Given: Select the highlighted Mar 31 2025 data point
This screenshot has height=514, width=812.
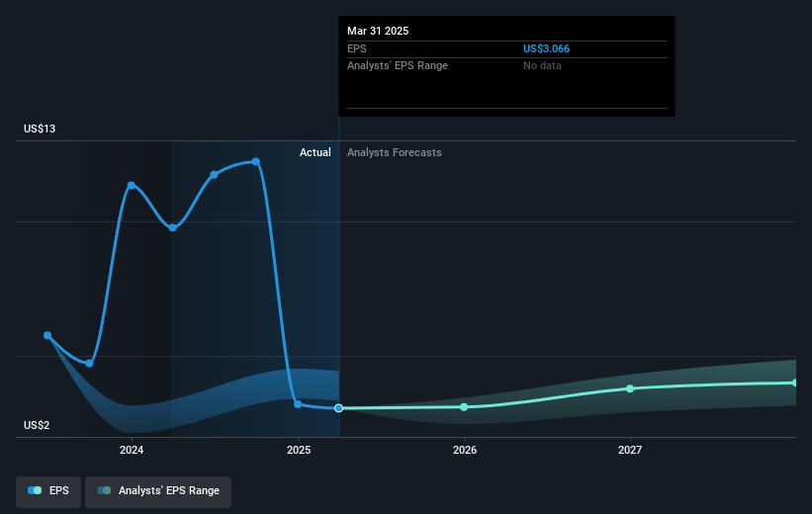Looking at the screenshot, I should click(x=338, y=408).
